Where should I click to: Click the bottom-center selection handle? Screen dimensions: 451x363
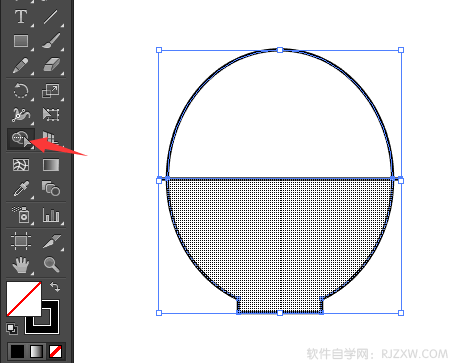coord(280,313)
